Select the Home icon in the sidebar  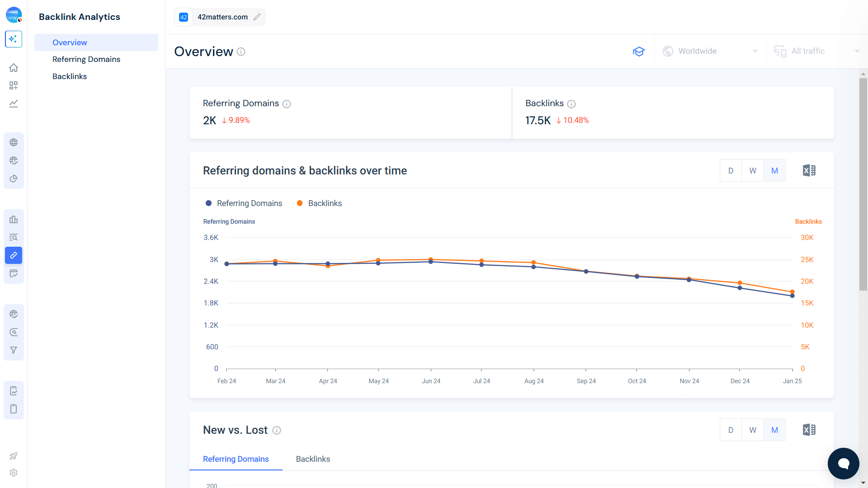click(x=14, y=67)
